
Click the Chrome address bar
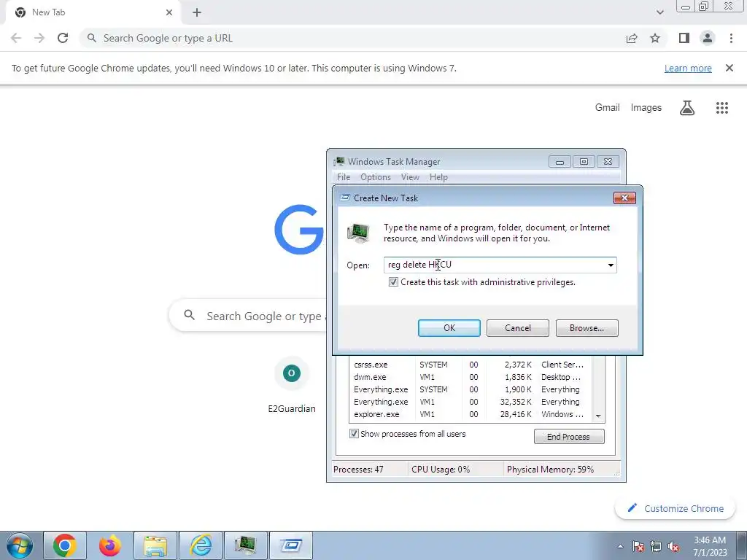pos(352,38)
